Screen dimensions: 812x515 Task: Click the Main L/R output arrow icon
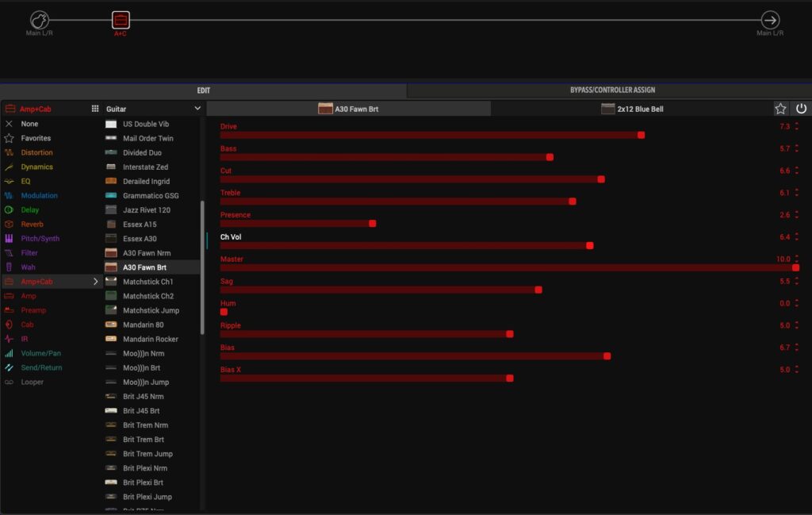coord(769,20)
